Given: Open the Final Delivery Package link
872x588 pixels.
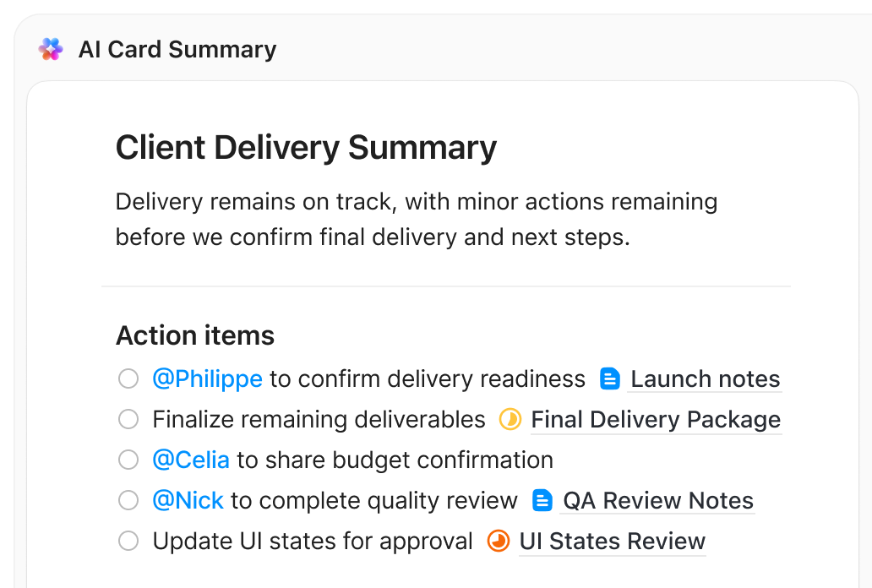Looking at the screenshot, I should 657,419.
